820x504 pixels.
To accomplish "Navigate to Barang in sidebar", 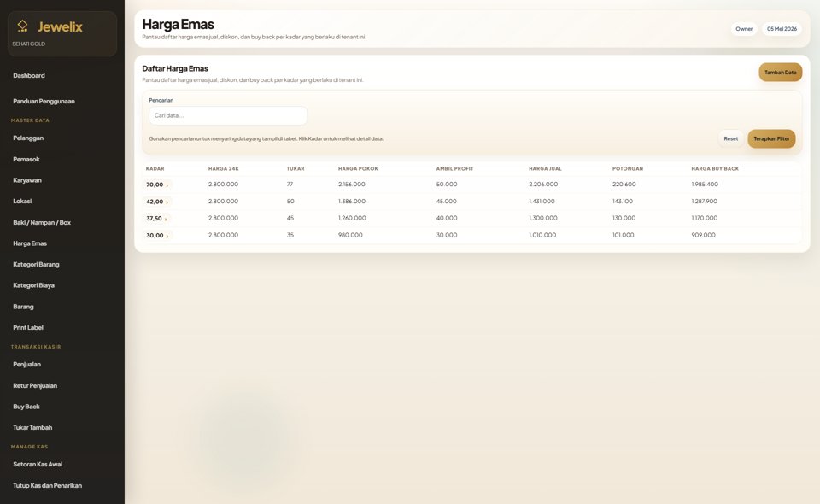I will [x=23, y=307].
